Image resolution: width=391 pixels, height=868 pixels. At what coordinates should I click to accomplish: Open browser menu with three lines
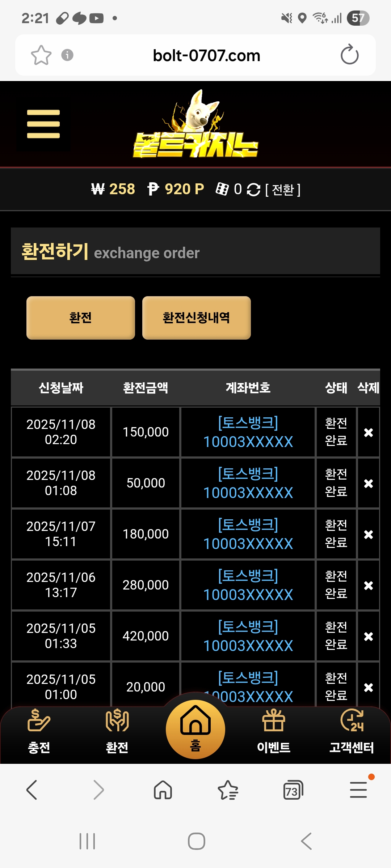(x=358, y=790)
